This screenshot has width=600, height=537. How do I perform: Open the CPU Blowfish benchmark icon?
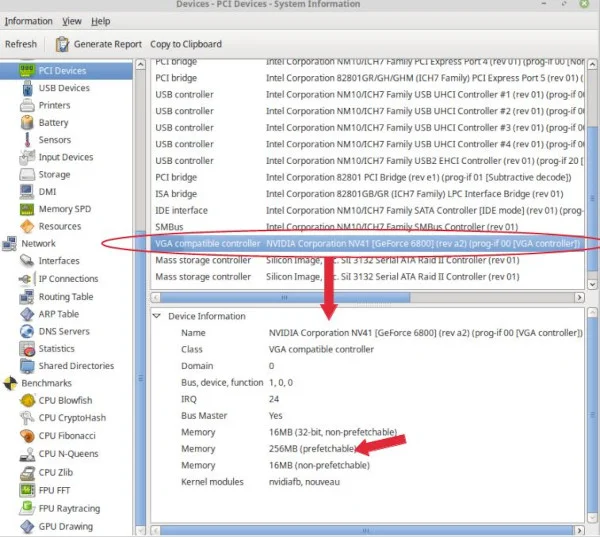(27, 401)
